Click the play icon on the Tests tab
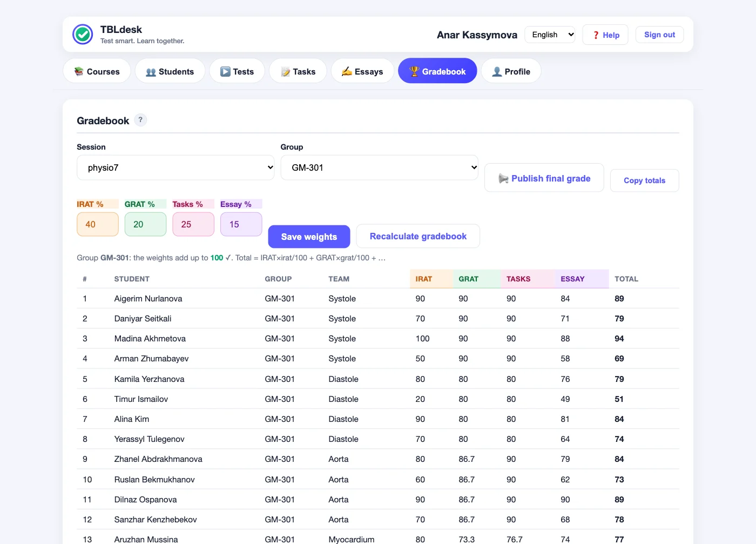The height and width of the screenshot is (544, 756). (x=225, y=71)
